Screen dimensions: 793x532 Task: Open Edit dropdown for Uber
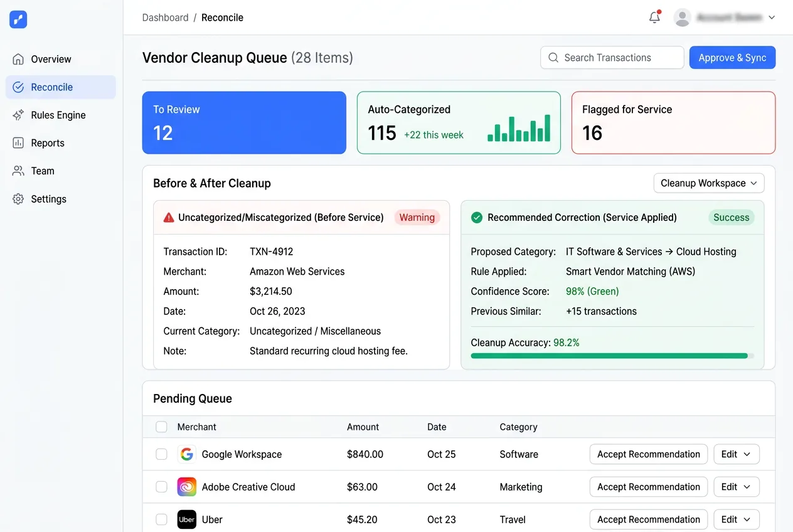tap(737, 519)
